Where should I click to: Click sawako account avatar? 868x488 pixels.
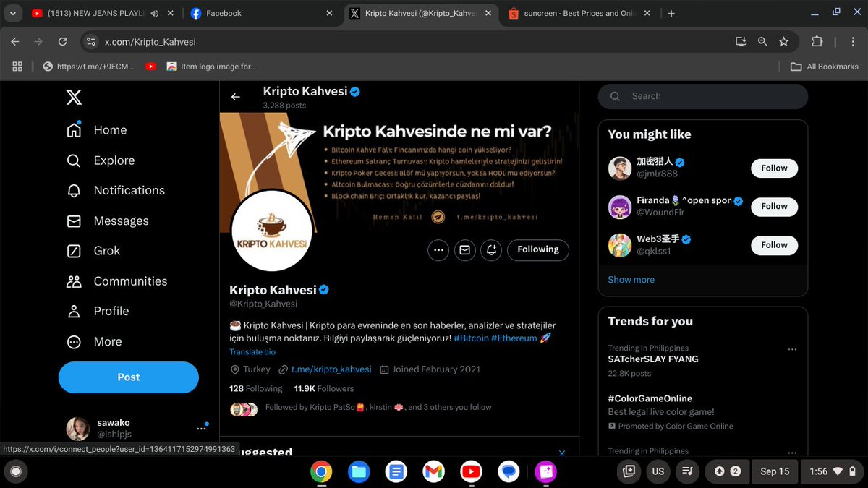coord(78,429)
